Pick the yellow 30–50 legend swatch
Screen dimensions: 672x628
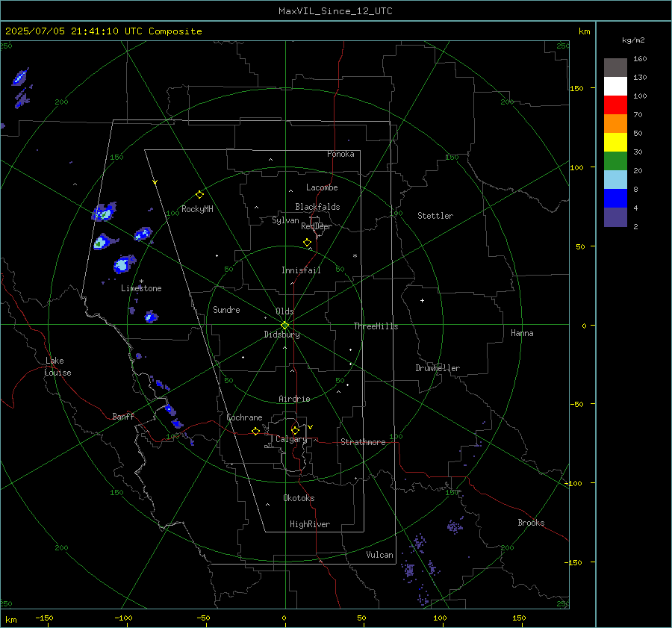(615, 143)
